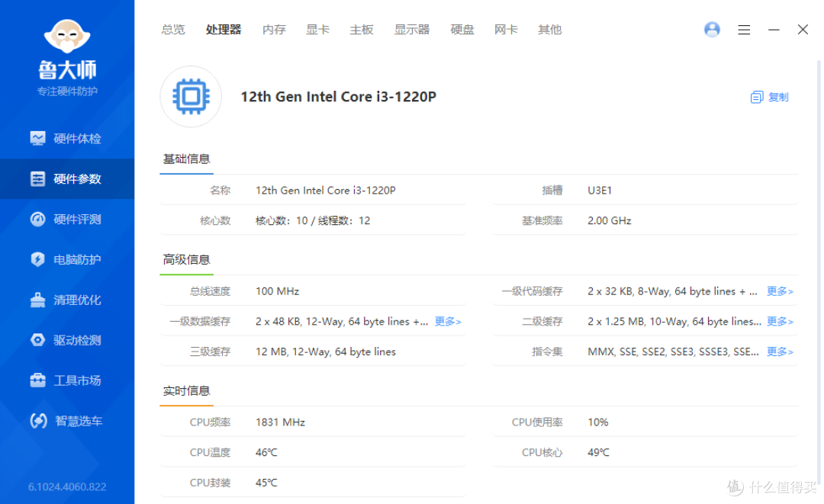The height and width of the screenshot is (504, 824).
Task: Click the user account avatar icon
Action: 712,30
